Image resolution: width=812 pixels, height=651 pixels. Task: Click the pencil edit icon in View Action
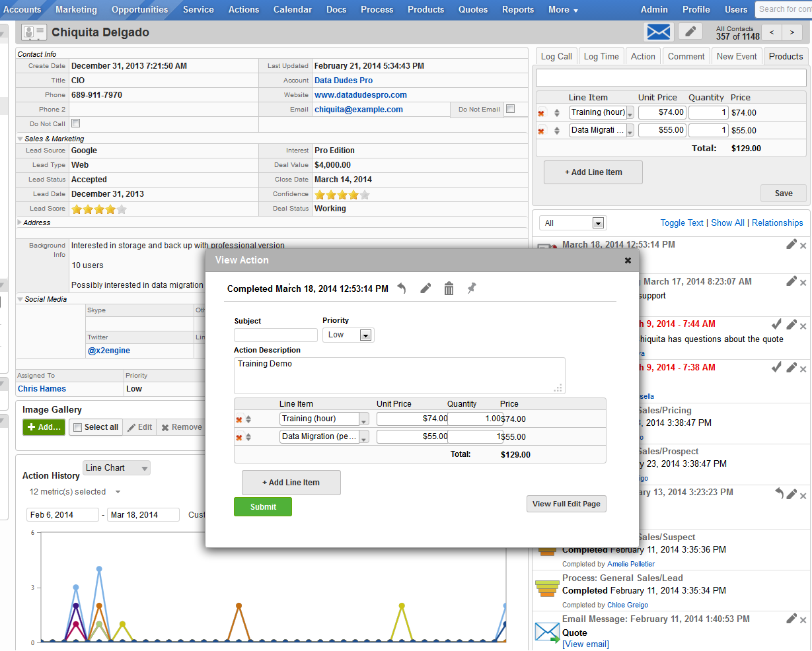click(x=425, y=289)
